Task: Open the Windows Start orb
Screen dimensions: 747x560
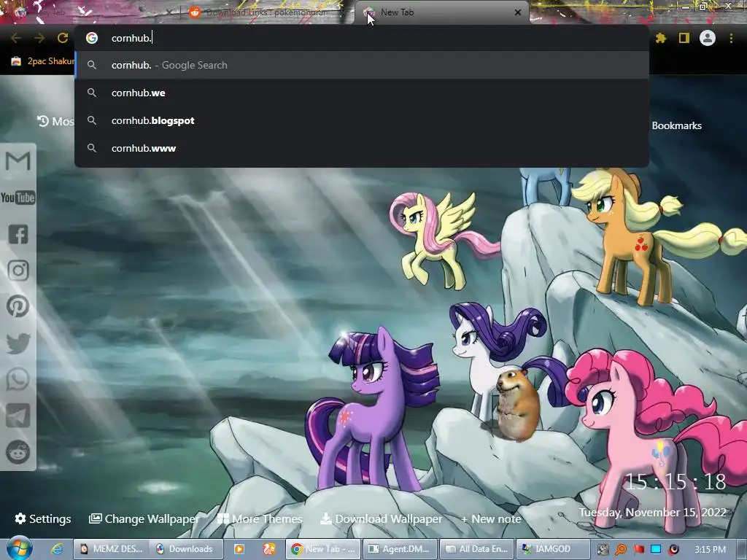Action: (19, 548)
